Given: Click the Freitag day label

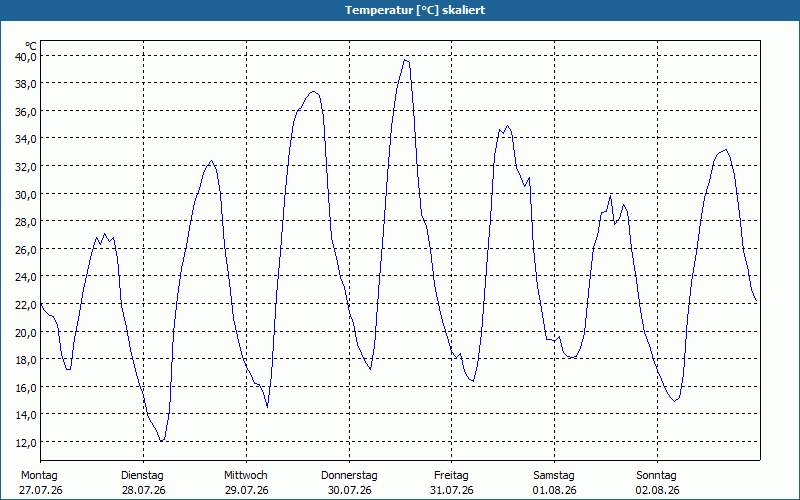Looking at the screenshot, I should tap(451, 476).
